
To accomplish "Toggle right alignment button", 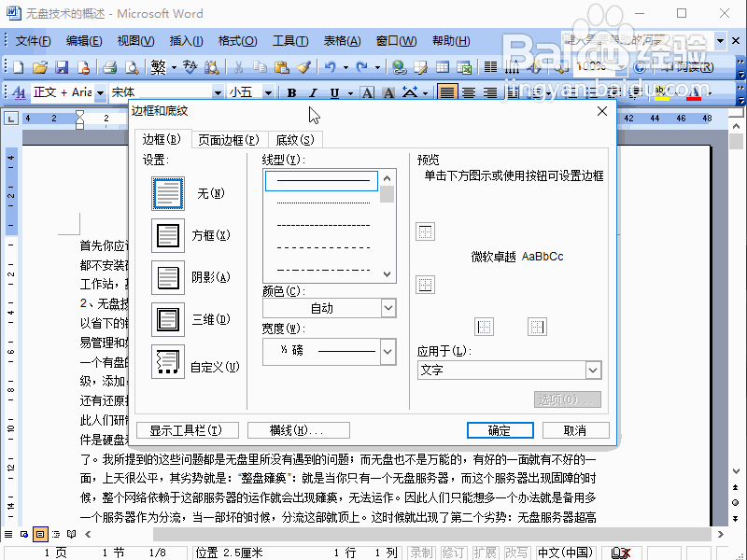I will pos(490,92).
